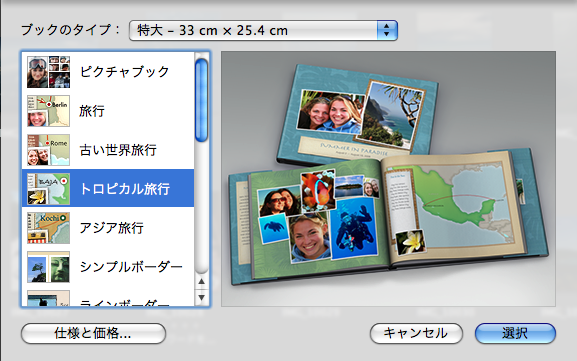Click the キャンセル button
The height and width of the screenshot is (361, 577).
(x=416, y=333)
